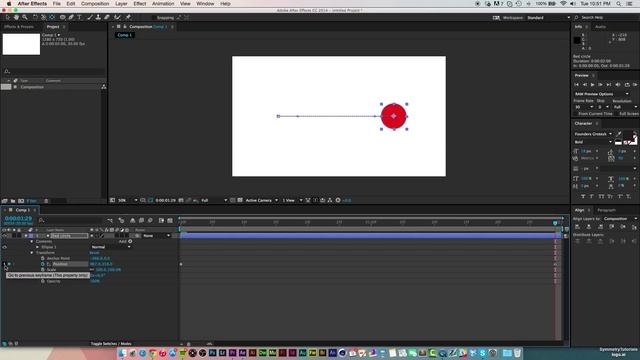Open the Resolution dropdown in Preview panel
The width and height of the screenshot is (640, 360).
[x=624, y=107]
